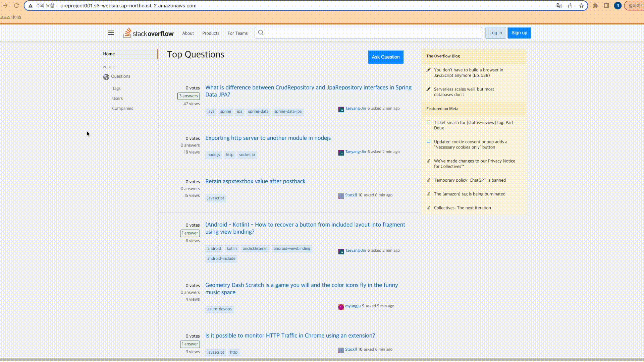Open the browser profile avatar

(618, 6)
